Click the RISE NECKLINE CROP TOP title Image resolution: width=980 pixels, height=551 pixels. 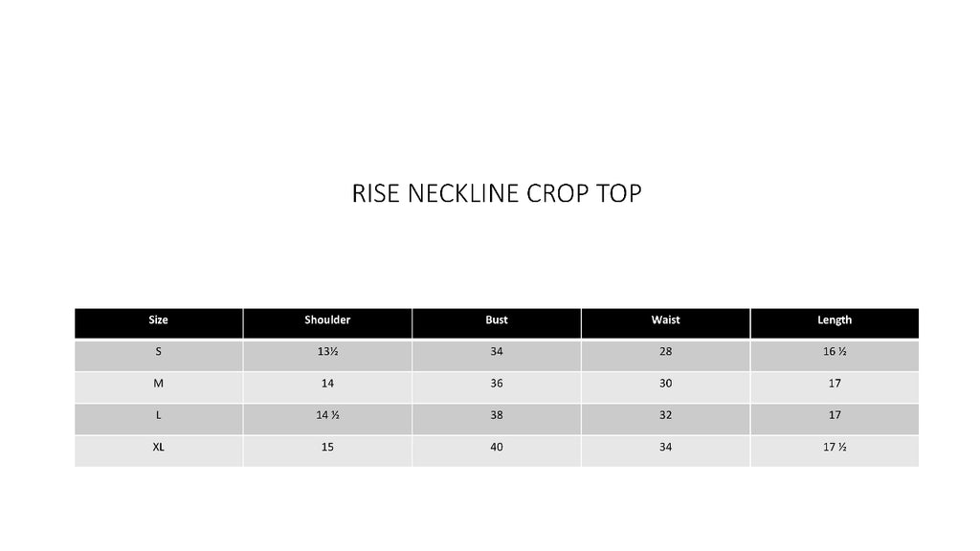(x=497, y=194)
